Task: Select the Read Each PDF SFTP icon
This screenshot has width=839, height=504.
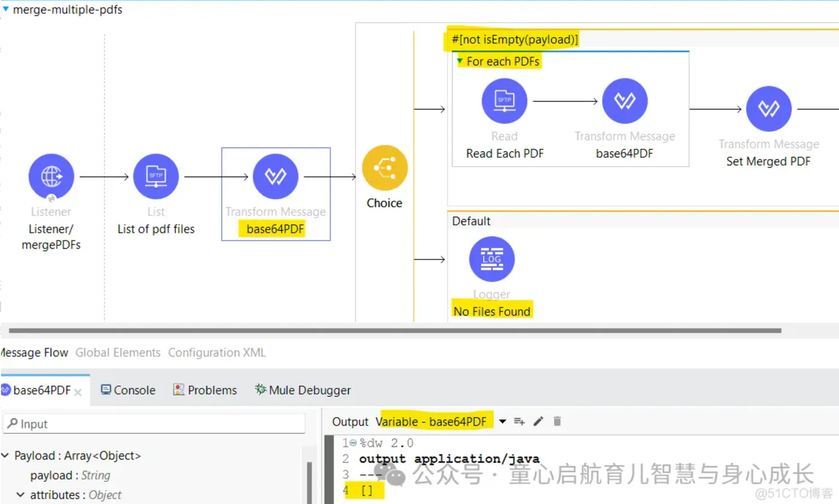Action: (x=505, y=101)
